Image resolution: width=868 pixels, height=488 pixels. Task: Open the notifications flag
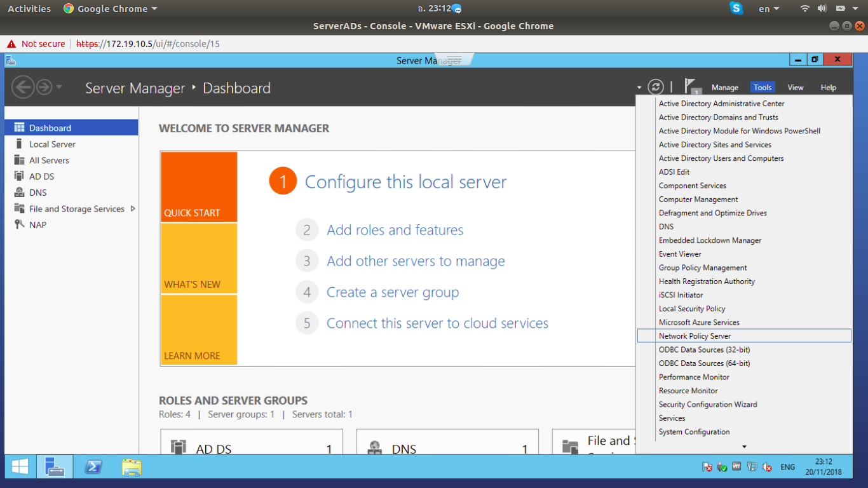pos(691,86)
